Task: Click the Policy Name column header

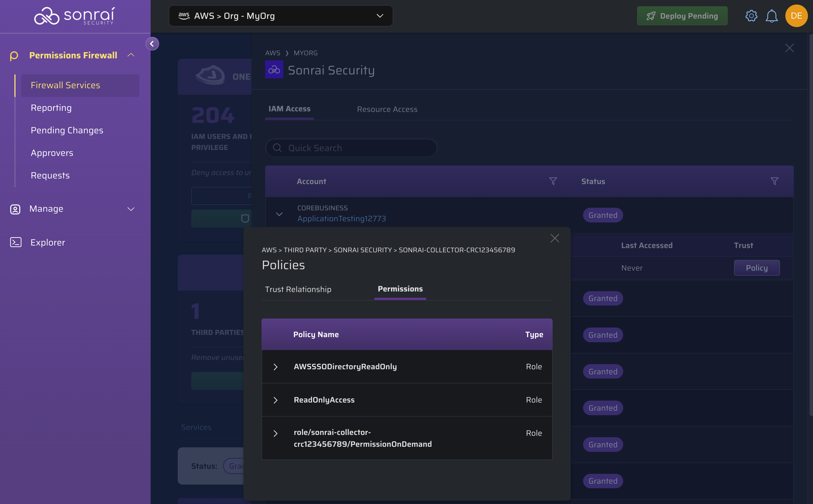Action: [x=316, y=334]
